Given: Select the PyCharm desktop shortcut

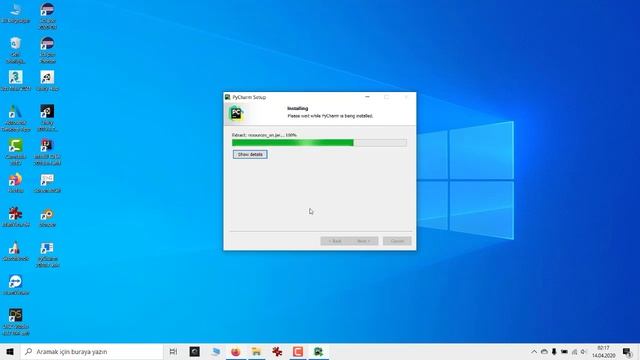Looking at the screenshot, I should [x=47, y=254].
